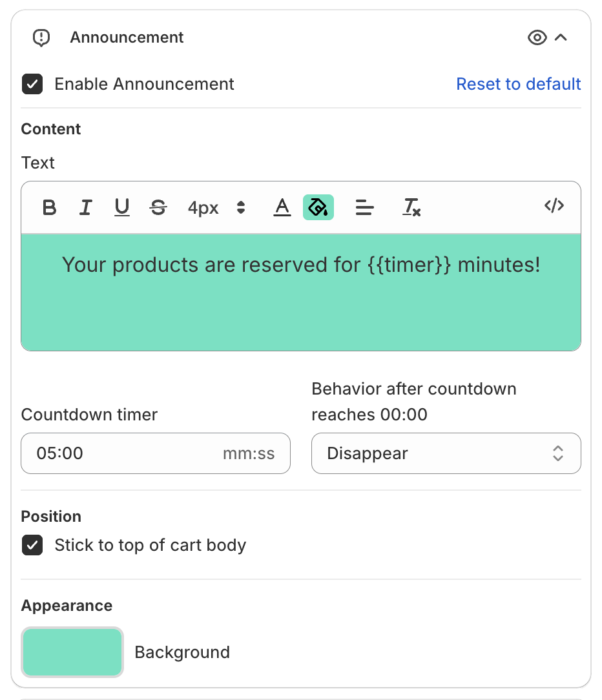Screen dimensions: 602x700
Task: Click the Enable Announcement label
Action: tap(144, 84)
